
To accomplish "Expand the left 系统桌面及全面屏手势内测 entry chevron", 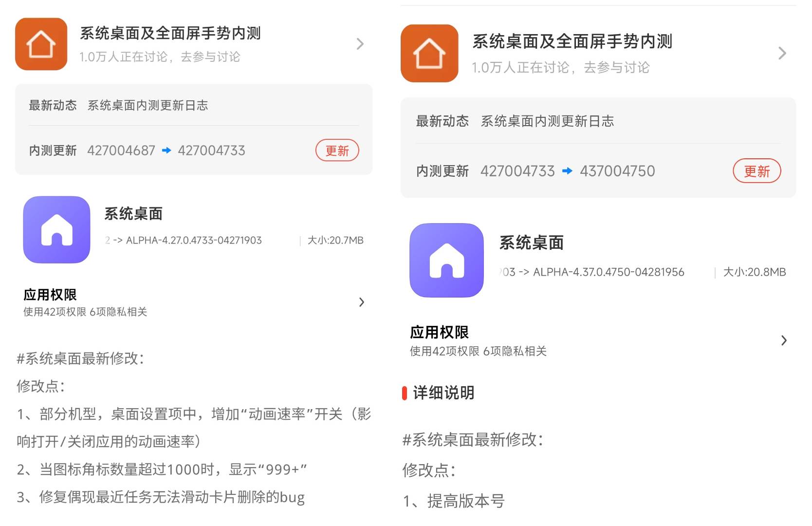I will point(360,44).
